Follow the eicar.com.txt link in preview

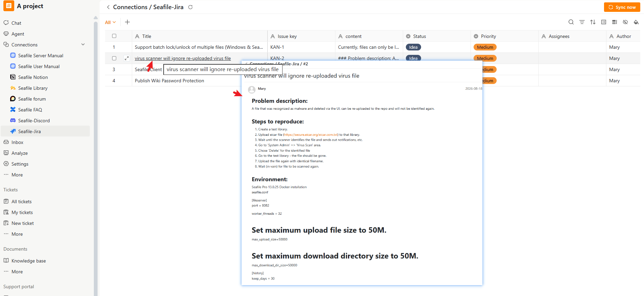[x=311, y=135]
